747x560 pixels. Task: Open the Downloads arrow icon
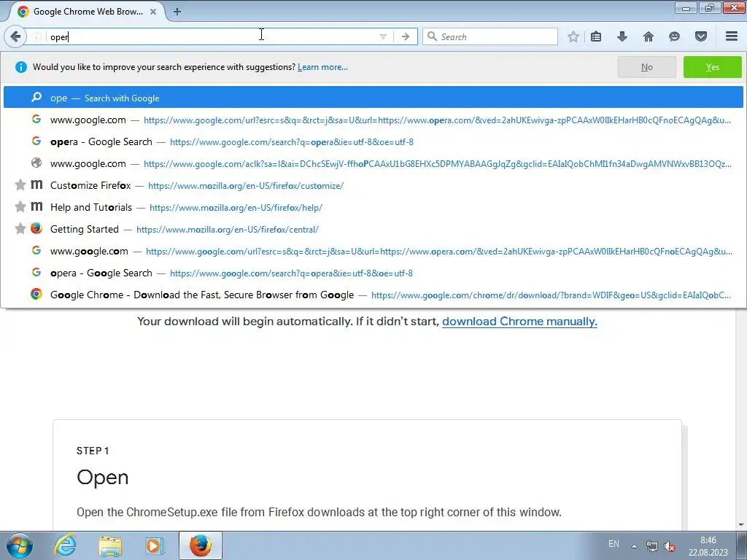[x=622, y=36]
